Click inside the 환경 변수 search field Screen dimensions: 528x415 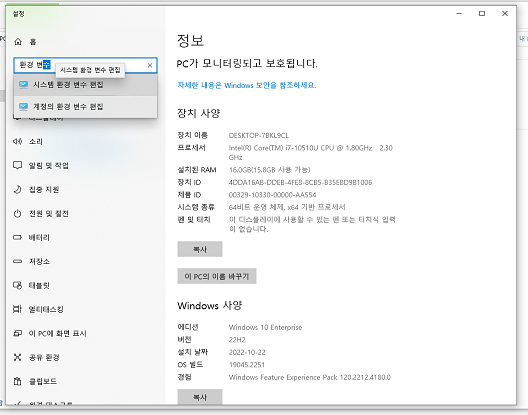click(x=85, y=65)
